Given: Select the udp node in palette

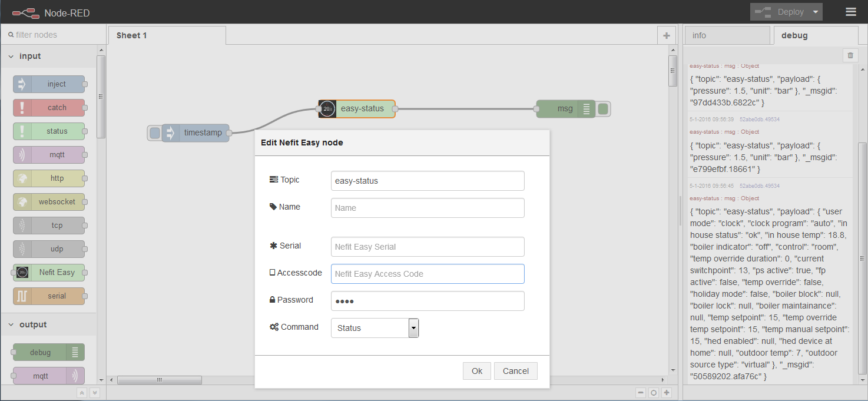Looking at the screenshot, I should point(49,249).
